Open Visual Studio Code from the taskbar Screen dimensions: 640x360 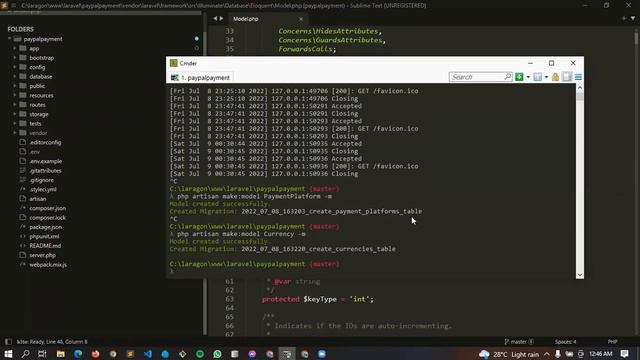point(148,354)
